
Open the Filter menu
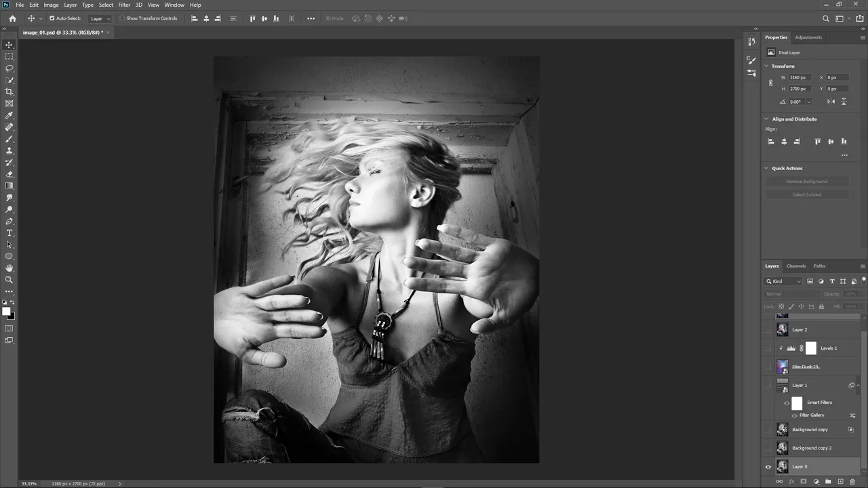pos(124,5)
